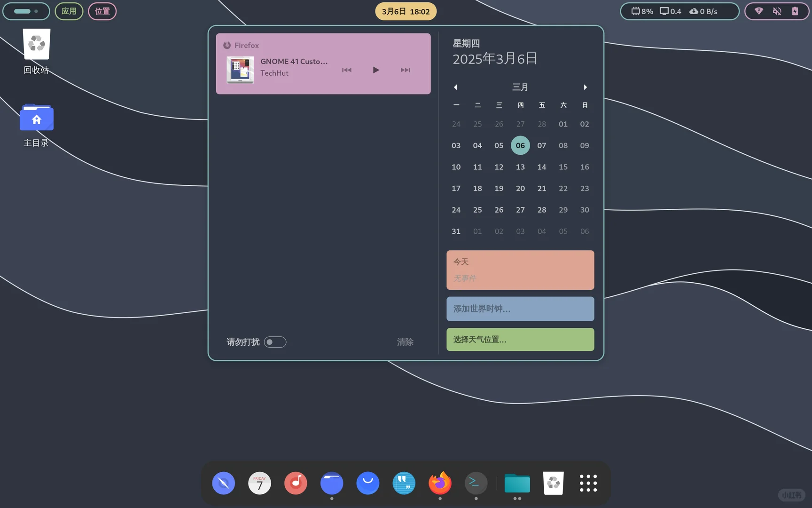Click the Firefox icon in the media card
Image resolution: width=812 pixels, height=508 pixels.
[x=227, y=45]
